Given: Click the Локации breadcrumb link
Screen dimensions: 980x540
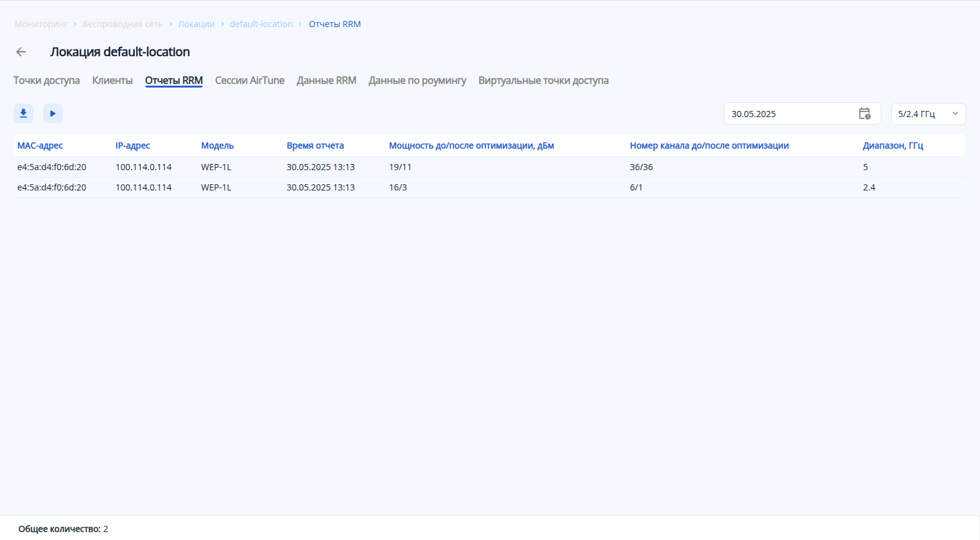Looking at the screenshot, I should pos(196,24).
